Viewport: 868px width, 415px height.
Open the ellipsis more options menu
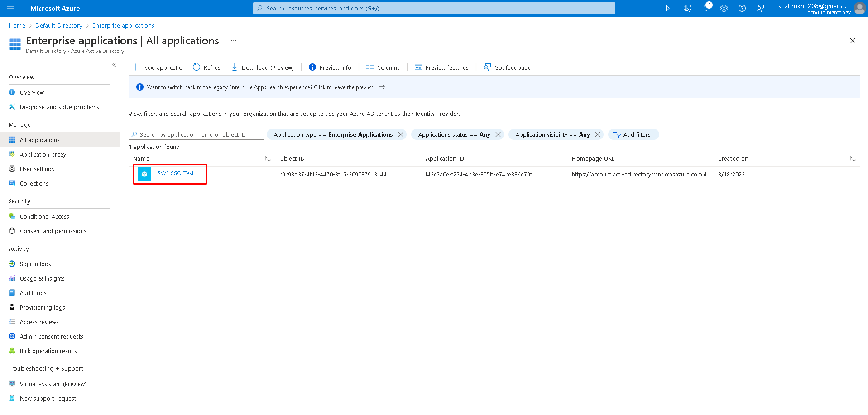pyautogui.click(x=234, y=41)
